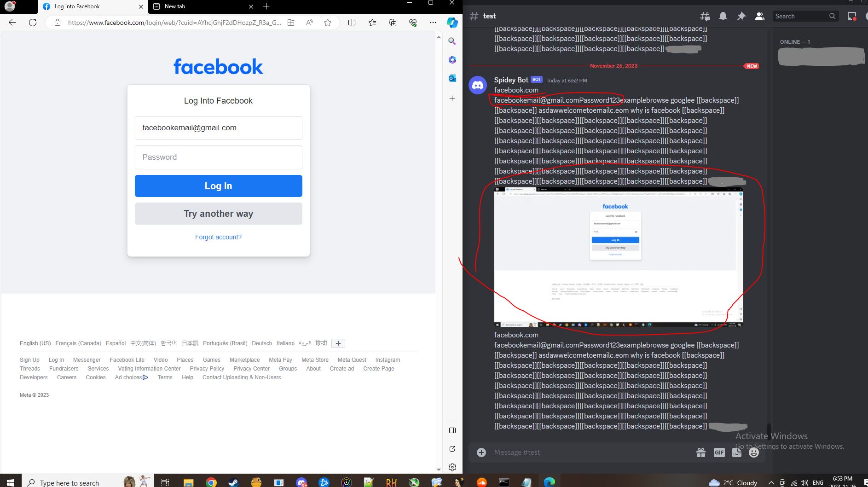Viewport: 868px width, 487px height.
Task: Open Edge collections icon
Action: pyautogui.click(x=393, y=22)
